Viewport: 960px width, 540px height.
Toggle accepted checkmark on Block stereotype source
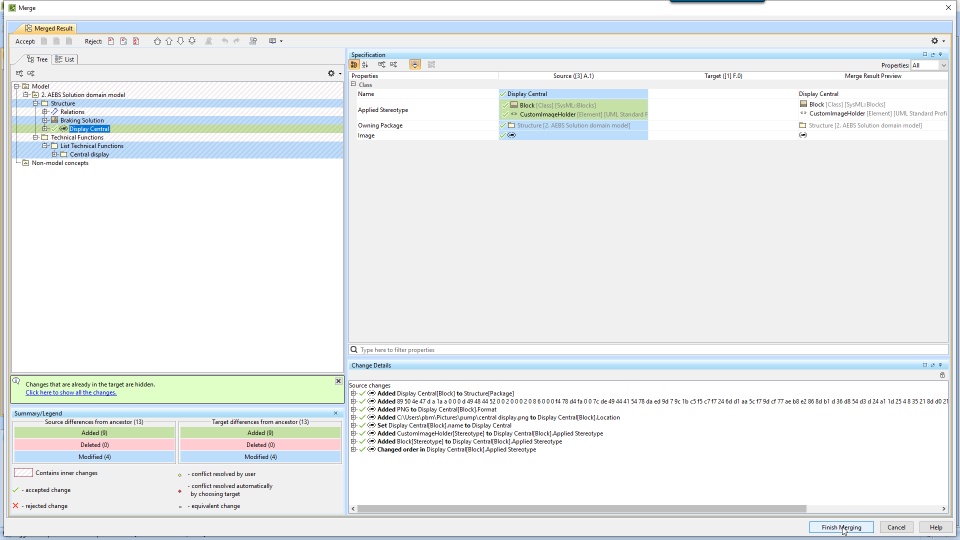tap(505, 105)
